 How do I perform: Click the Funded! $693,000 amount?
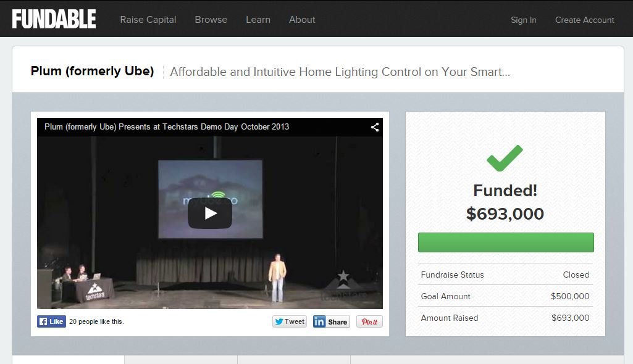[505, 213]
